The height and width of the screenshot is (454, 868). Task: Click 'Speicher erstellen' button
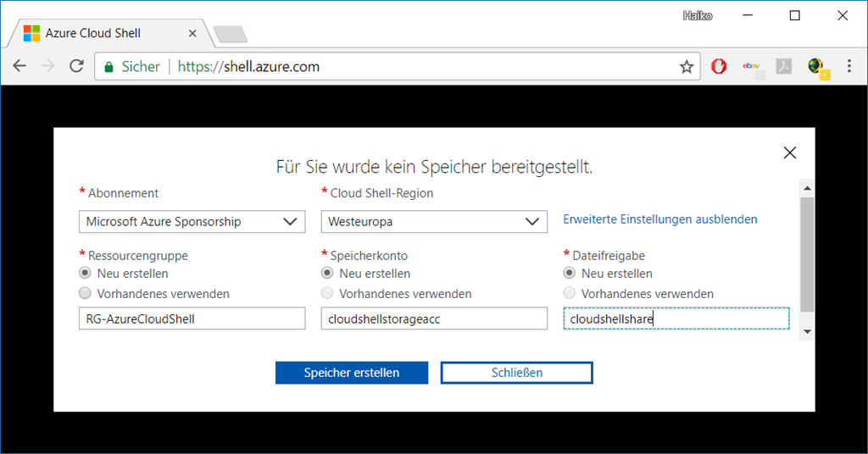[x=352, y=373]
